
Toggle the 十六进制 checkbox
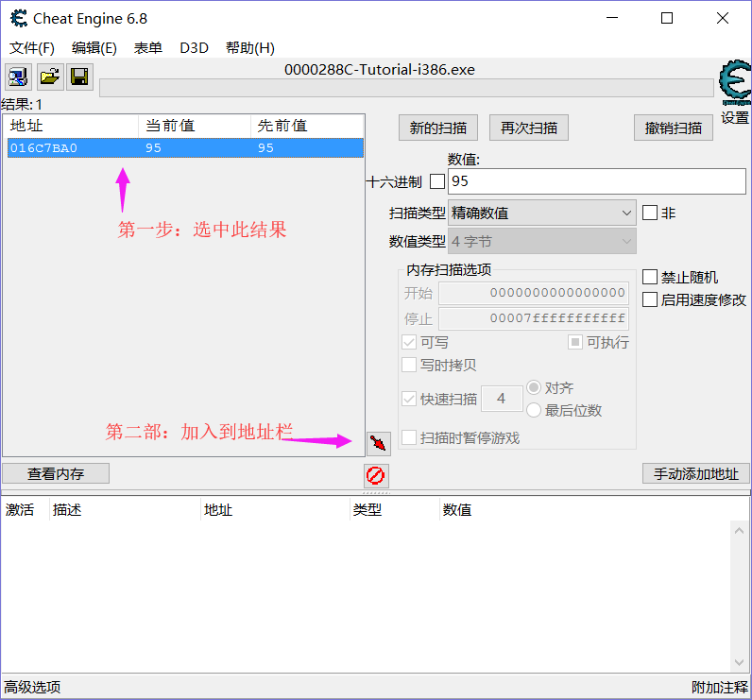click(436, 181)
